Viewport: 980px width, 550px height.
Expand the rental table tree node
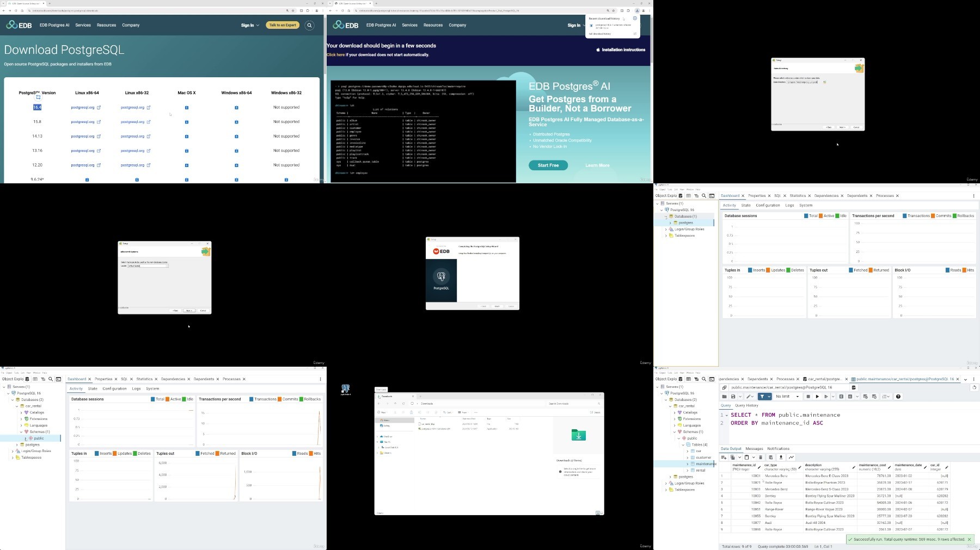point(687,470)
